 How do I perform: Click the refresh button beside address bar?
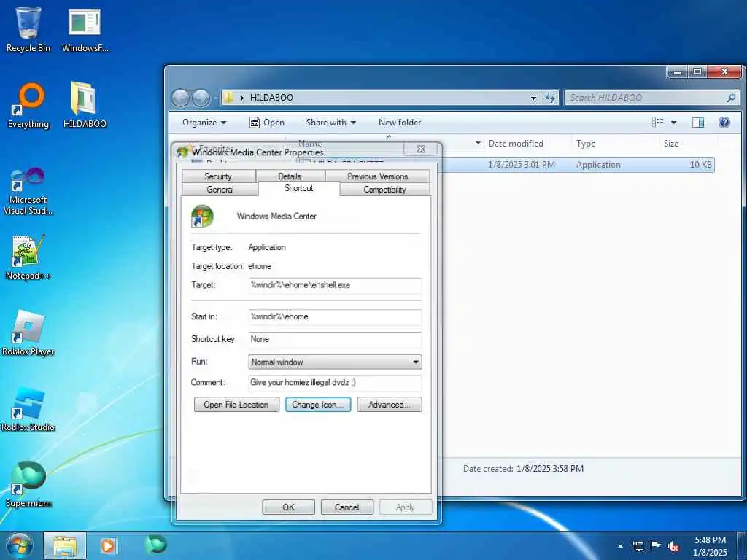[550, 98]
